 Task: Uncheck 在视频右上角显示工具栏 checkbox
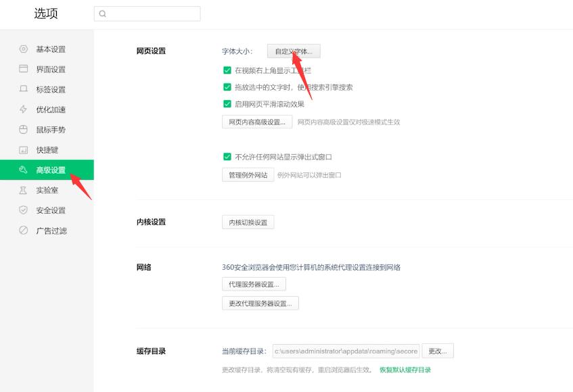point(227,70)
